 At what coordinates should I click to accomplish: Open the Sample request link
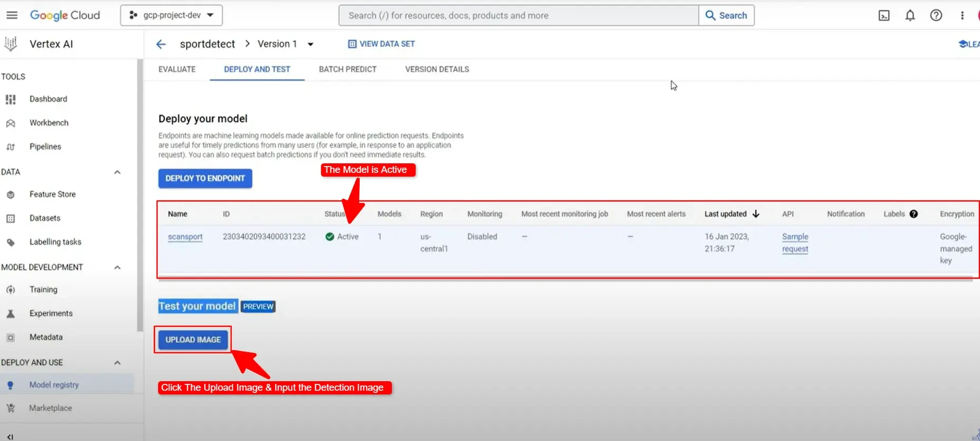tap(795, 243)
